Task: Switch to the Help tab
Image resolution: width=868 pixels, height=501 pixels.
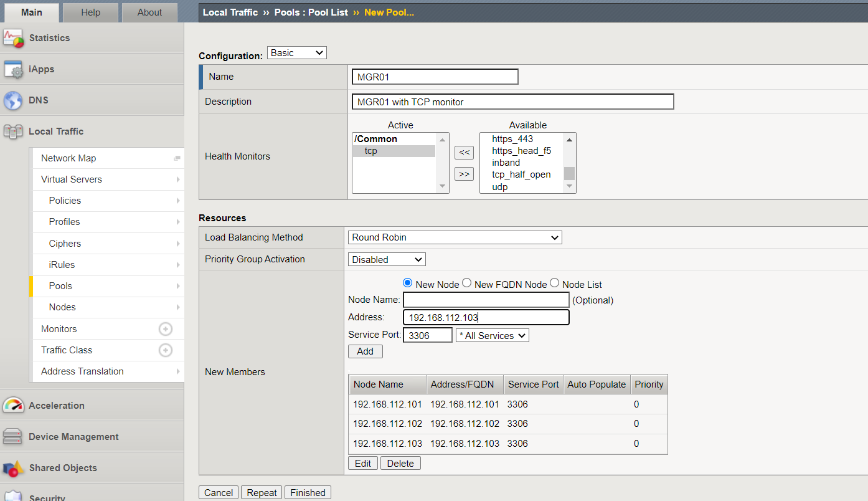Action: 90,12
